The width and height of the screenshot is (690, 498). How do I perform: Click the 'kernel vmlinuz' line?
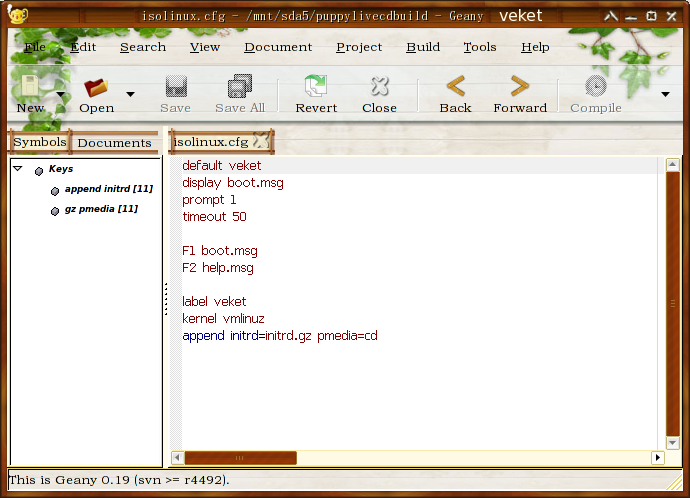[x=223, y=319]
